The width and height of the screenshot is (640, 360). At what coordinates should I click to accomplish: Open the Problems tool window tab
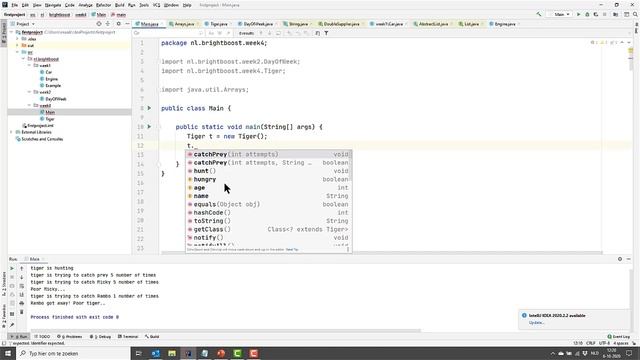click(70, 337)
